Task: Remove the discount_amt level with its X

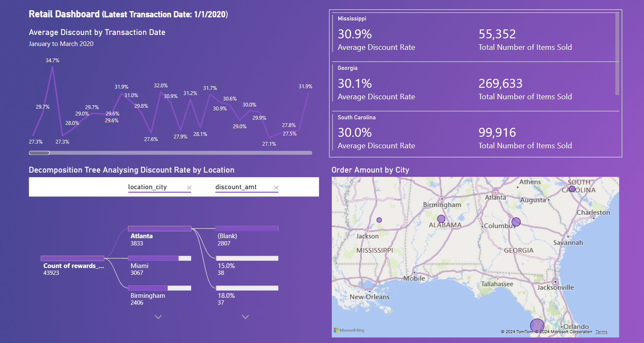Action: pyautogui.click(x=276, y=187)
